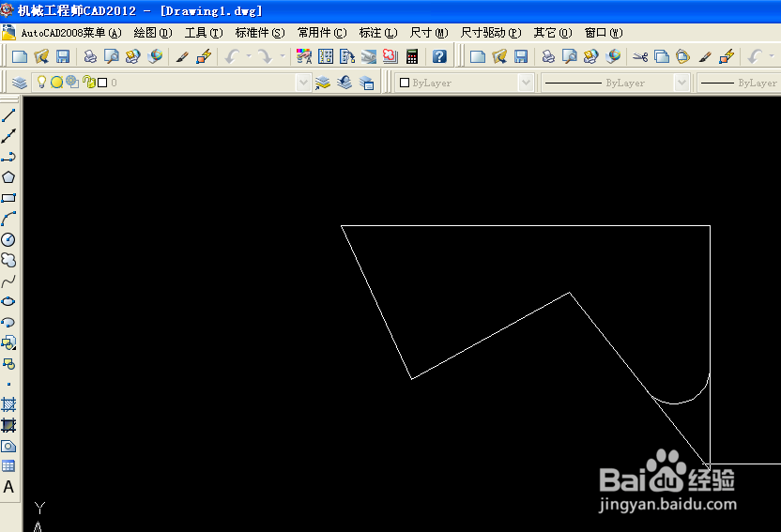The width and height of the screenshot is (781, 532).
Task: Open undo history dropdown arrow
Action: (249, 56)
